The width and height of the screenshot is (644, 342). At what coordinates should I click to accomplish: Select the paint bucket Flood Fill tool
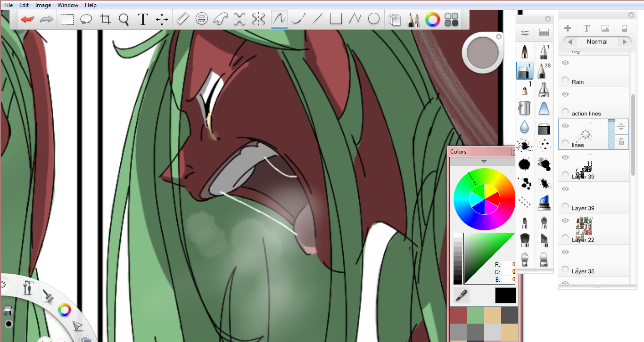point(524,108)
